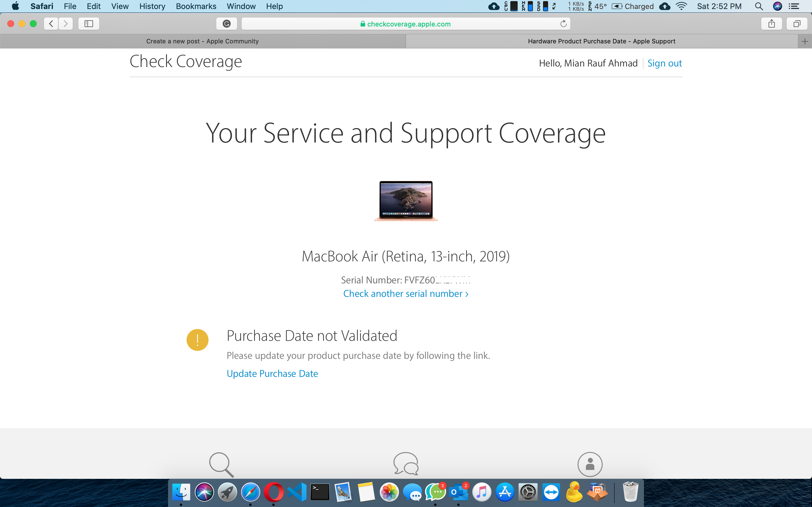
Task: Open Visual Studio Code from Dock
Action: (x=297, y=492)
